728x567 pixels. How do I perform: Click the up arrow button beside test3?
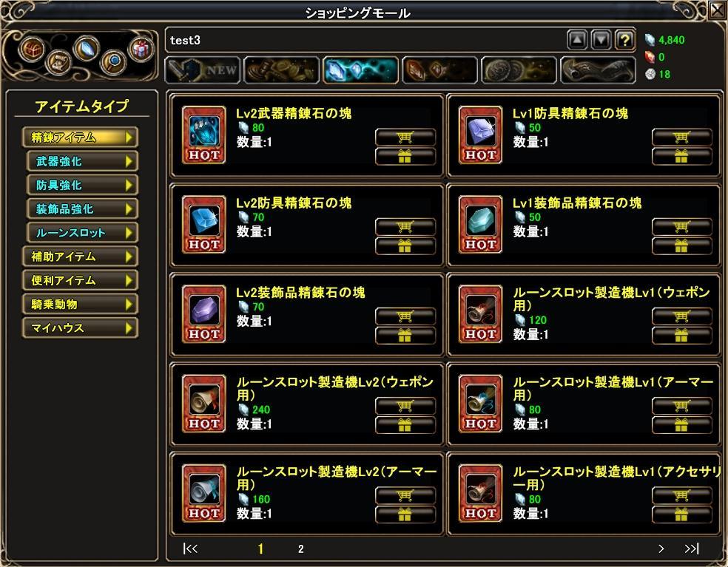(577, 40)
